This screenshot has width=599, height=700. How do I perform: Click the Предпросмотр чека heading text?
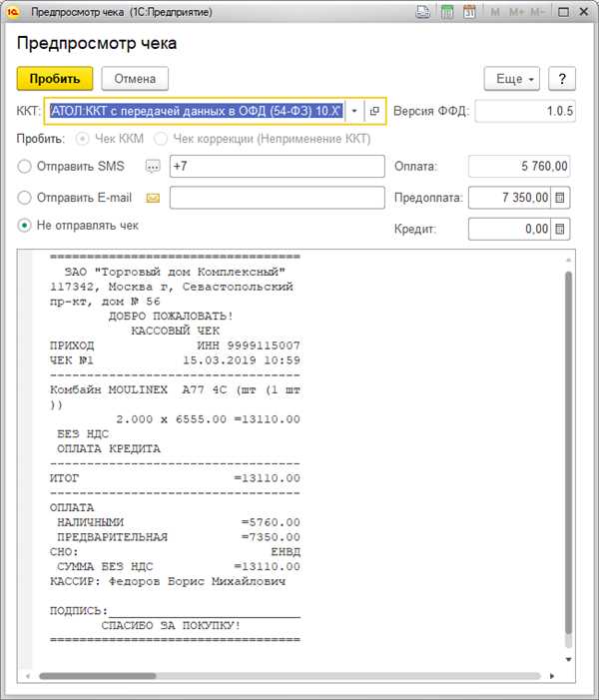click(x=97, y=43)
